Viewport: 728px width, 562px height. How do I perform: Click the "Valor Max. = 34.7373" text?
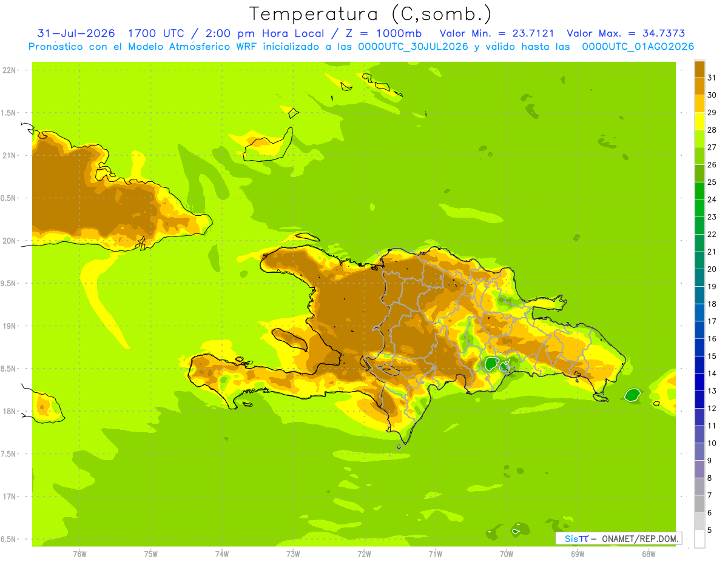(627, 33)
